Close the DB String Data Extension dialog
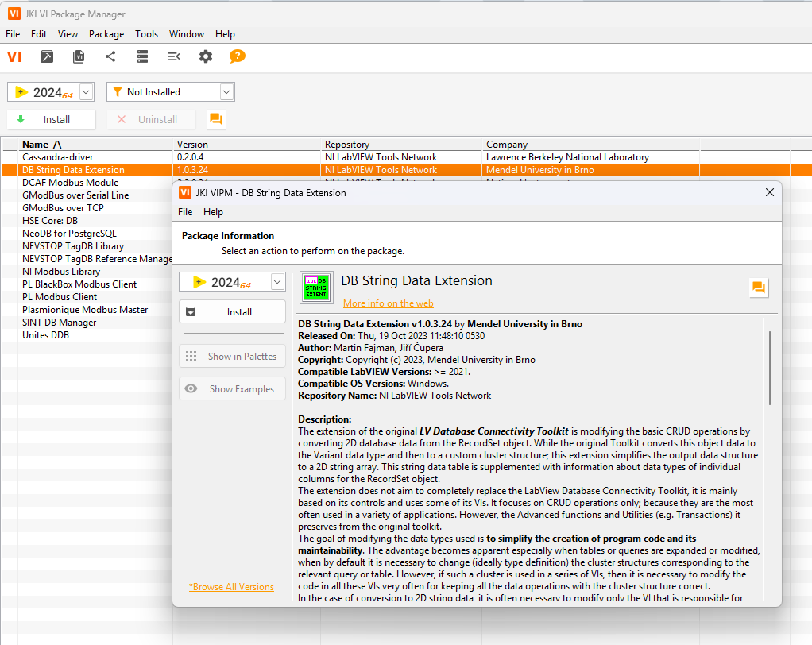The width and height of the screenshot is (812, 645). coord(770,192)
